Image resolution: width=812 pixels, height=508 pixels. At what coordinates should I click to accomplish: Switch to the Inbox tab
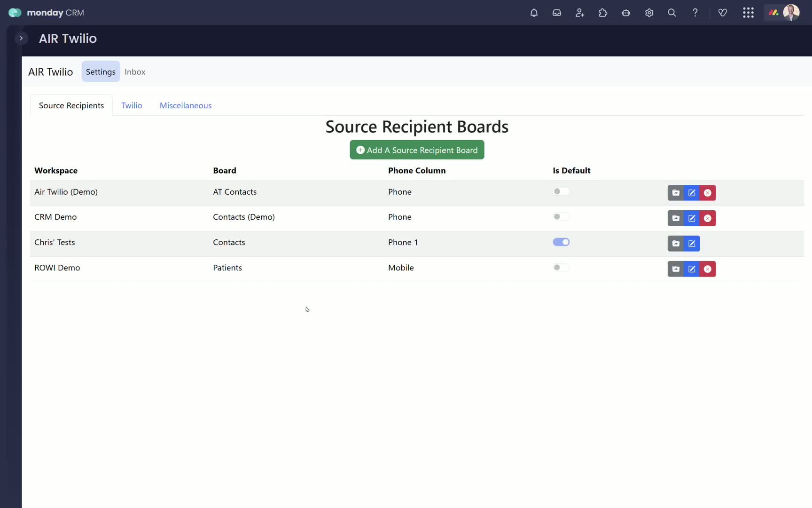(x=135, y=71)
